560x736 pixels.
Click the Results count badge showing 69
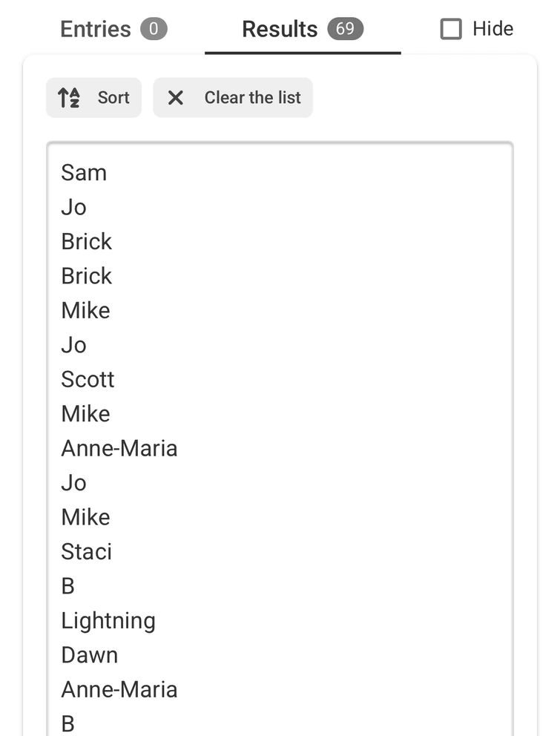pos(346,30)
